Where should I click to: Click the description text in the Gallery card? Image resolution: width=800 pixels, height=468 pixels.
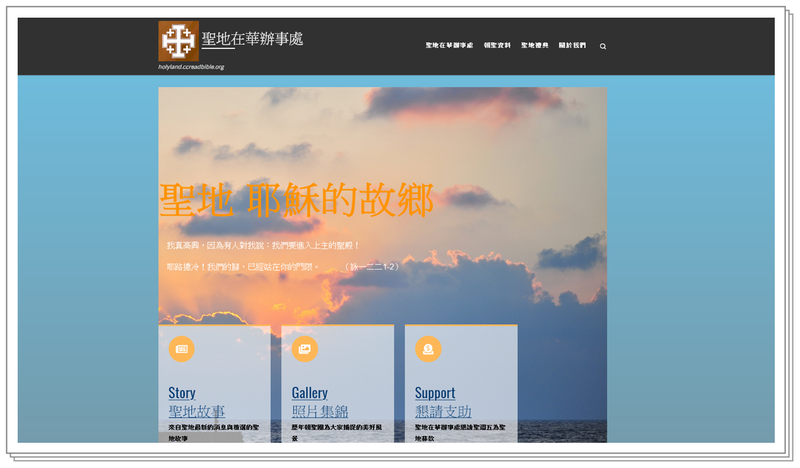pyautogui.click(x=330, y=431)
